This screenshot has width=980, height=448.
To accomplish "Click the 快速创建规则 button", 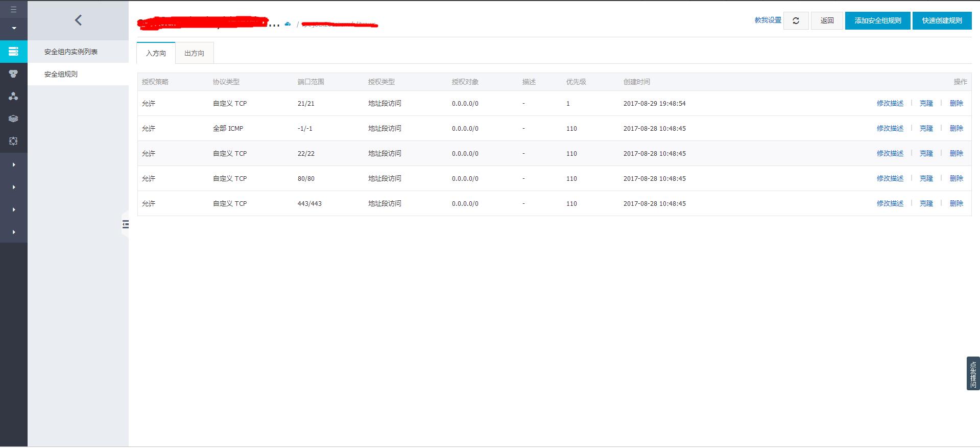I will (942, 20).
